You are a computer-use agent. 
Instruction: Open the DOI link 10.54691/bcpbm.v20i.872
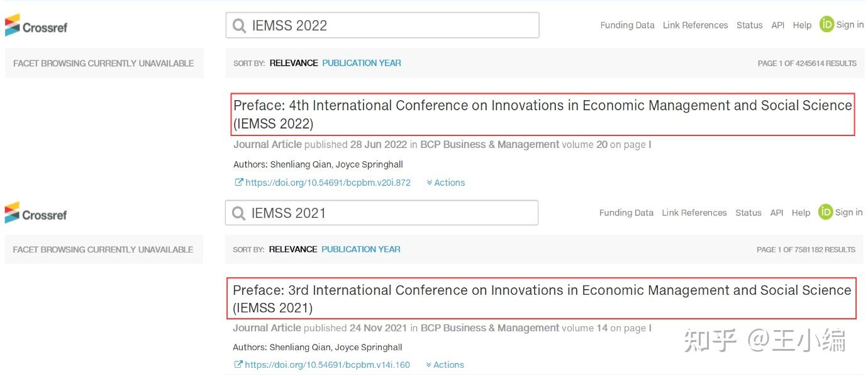[x=327, y=182]
